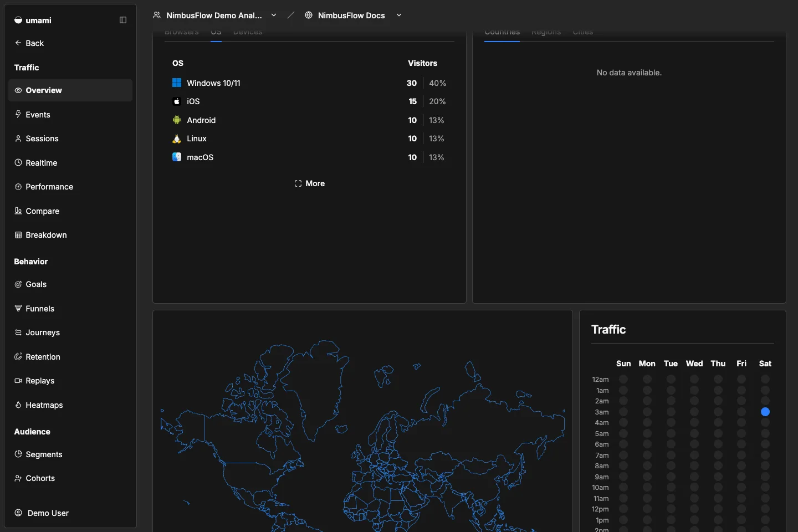Click the Compare chart icon
The width and height of the screenshot is (798, 532).
tap(18, 211)
